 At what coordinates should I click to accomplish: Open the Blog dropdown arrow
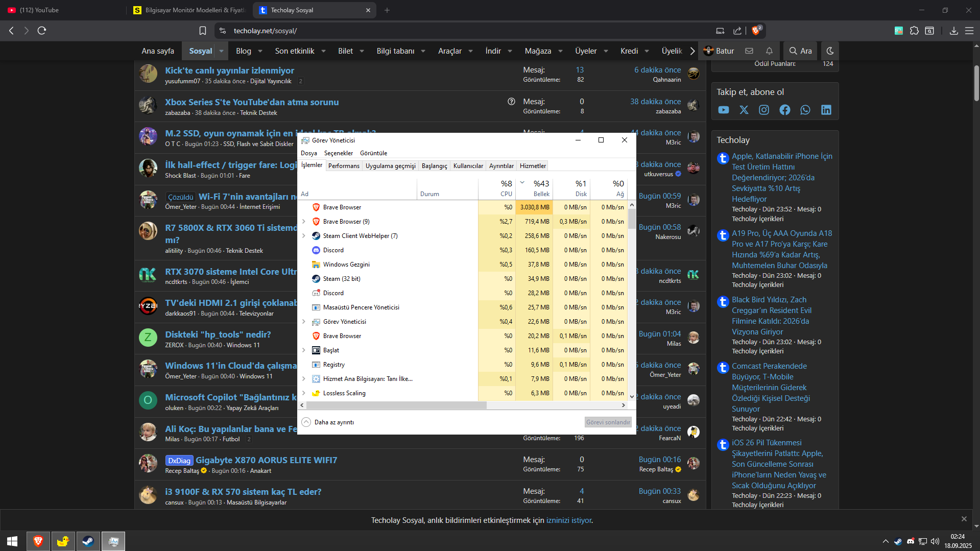point(260,51)
